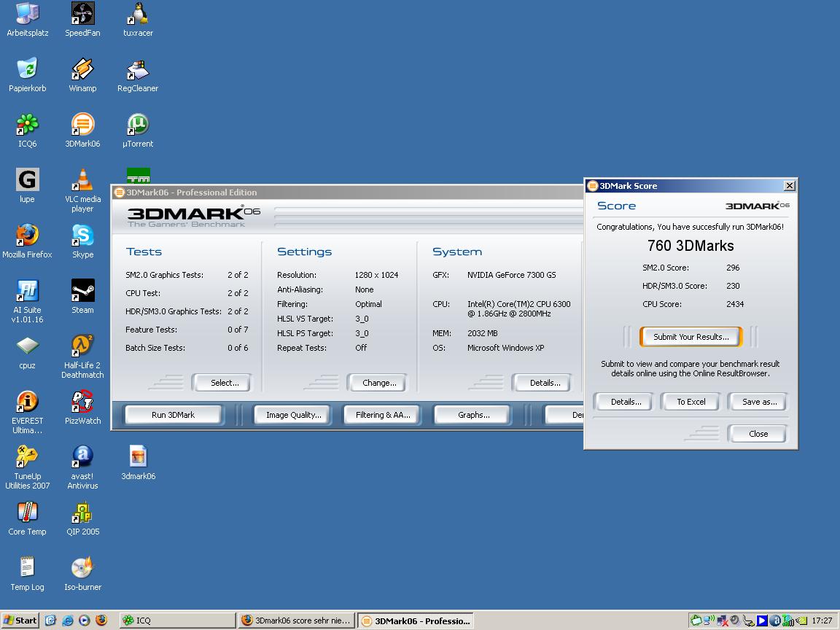840x630 pixels.
Task: Click the Change... button under Settings
Action: pyautogui.click(x=377, y=383)
